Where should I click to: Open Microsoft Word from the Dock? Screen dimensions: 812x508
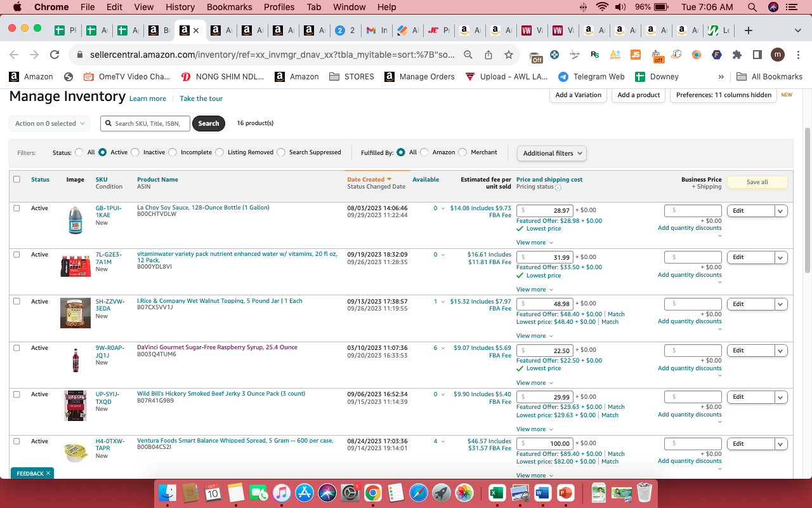[x=542, y=493]
